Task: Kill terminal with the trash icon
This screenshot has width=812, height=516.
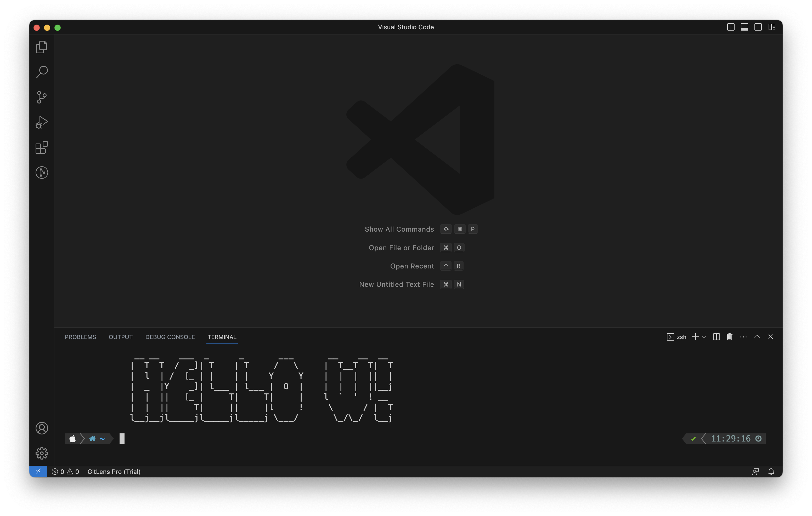Action: (729, 337)
